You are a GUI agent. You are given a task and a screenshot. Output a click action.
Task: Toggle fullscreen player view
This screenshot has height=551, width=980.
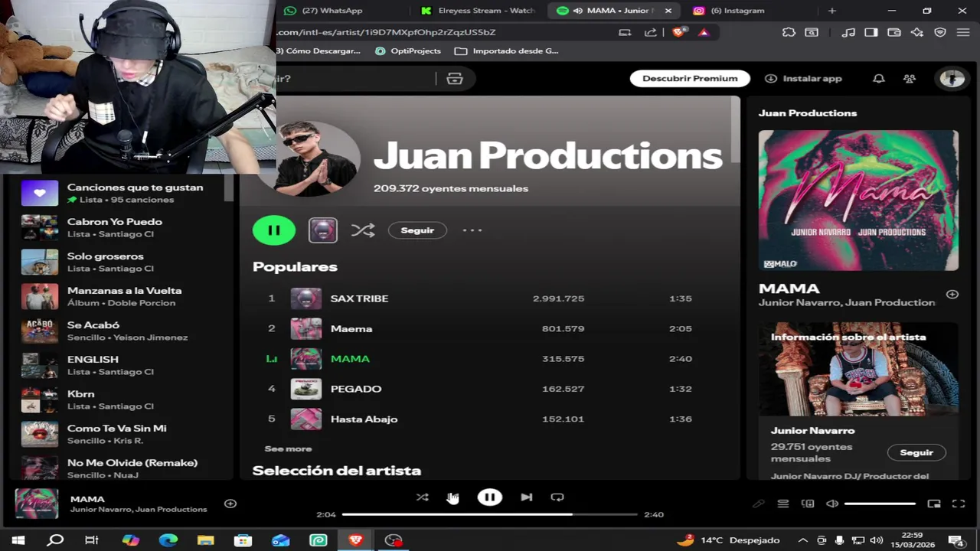coord(959,504)
